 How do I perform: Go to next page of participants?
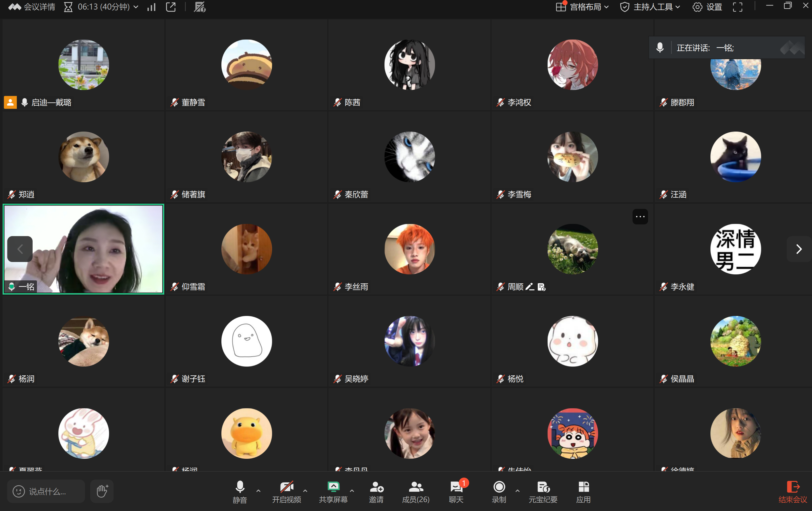tap(798, 249)
